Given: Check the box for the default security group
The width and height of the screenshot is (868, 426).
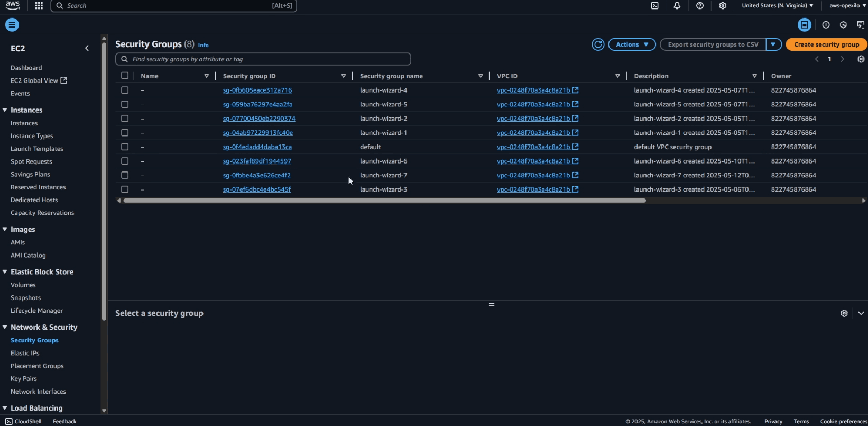Looking at the screenshot, I should (x=125, y=147).
